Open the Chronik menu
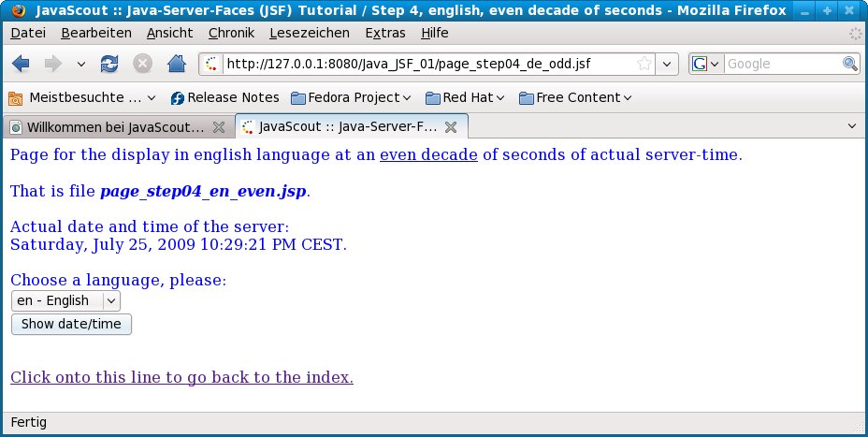Screen dimensions: 868x437 tap(231, 33)
